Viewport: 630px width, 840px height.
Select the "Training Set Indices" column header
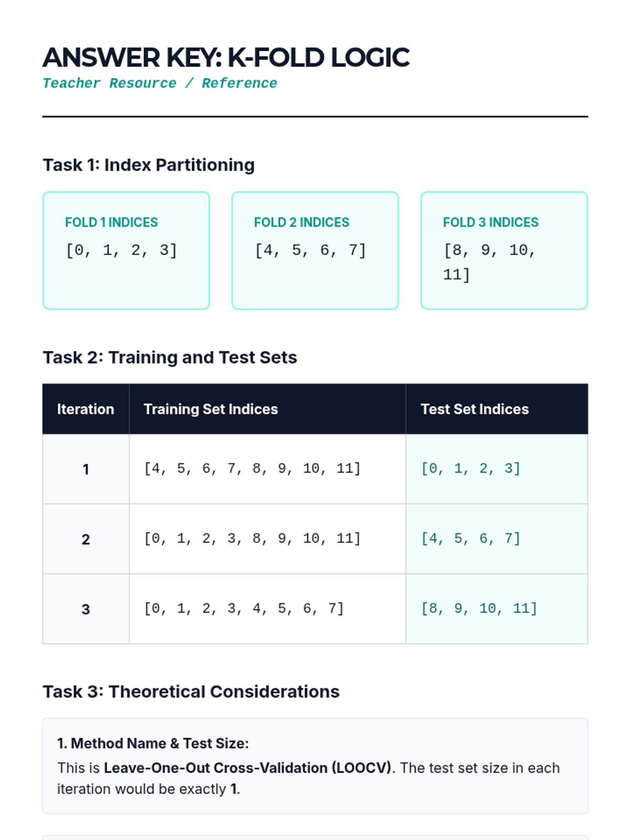point(211,409)
